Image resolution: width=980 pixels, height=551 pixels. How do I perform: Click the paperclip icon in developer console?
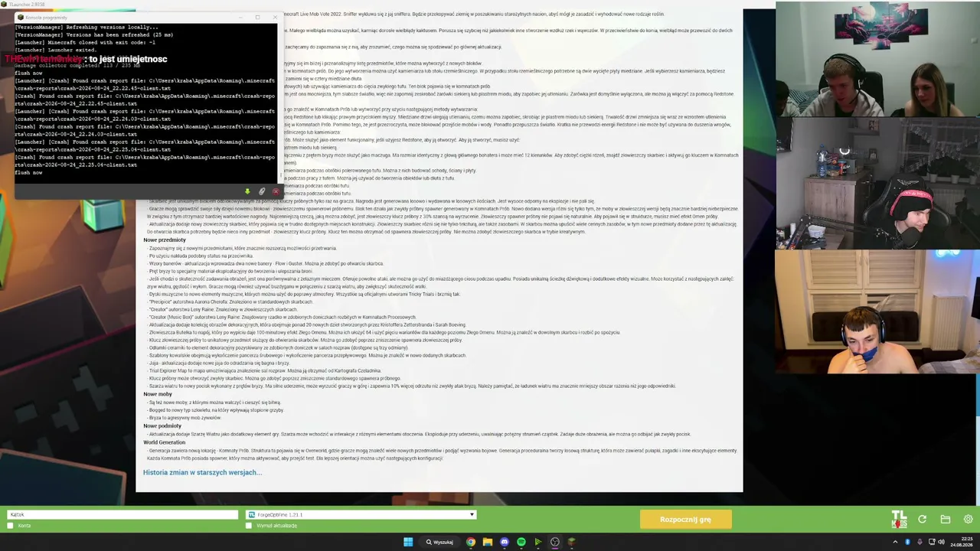(262, 191)
